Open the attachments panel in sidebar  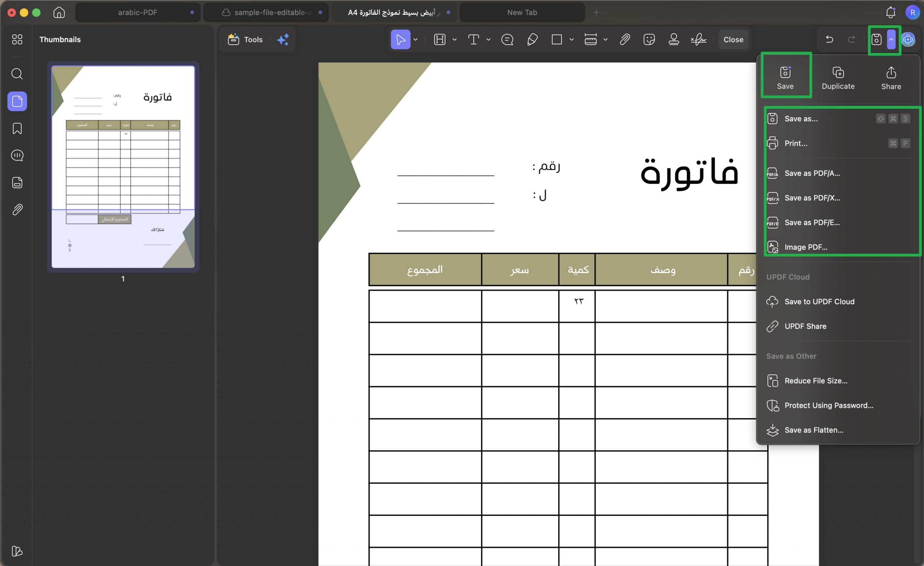(17, 209)
